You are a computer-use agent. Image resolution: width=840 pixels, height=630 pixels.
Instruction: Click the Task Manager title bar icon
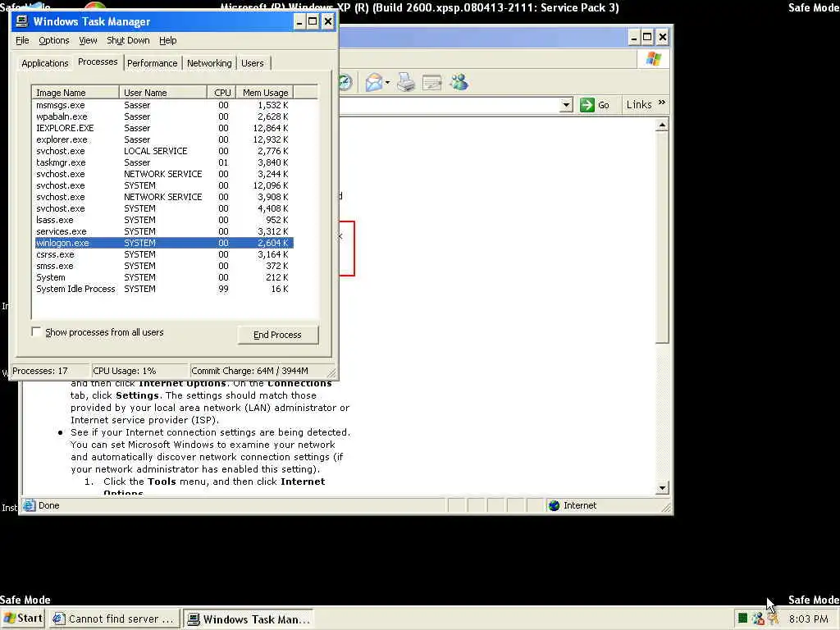[x=22, y=21]
